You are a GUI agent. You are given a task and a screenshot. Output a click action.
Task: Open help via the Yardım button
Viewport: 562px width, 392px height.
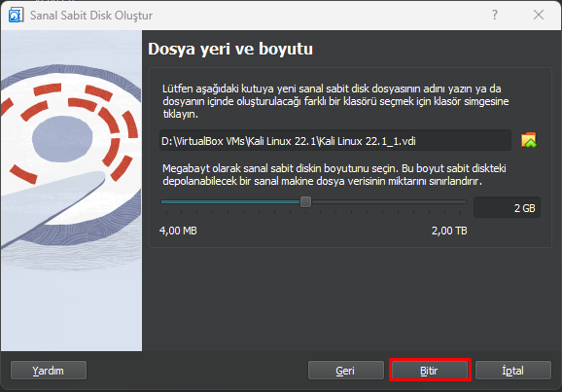(49, 371)
